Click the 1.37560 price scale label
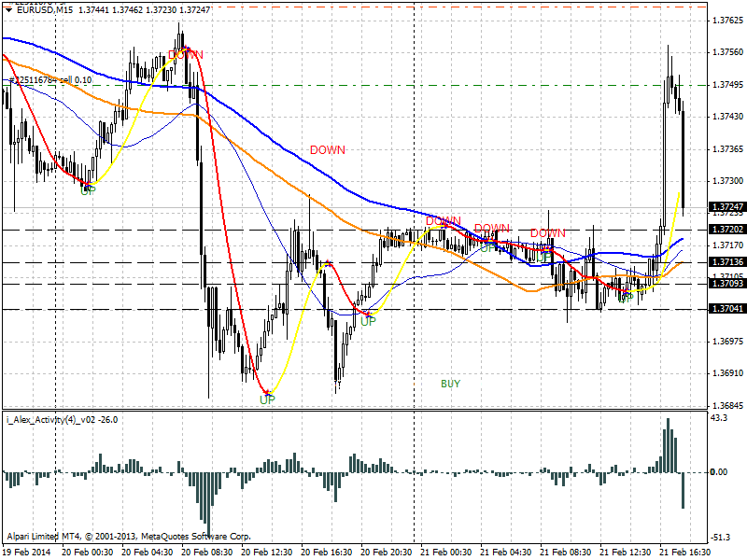The height and width of the screenshot is (560, 747). click(727, 52)
